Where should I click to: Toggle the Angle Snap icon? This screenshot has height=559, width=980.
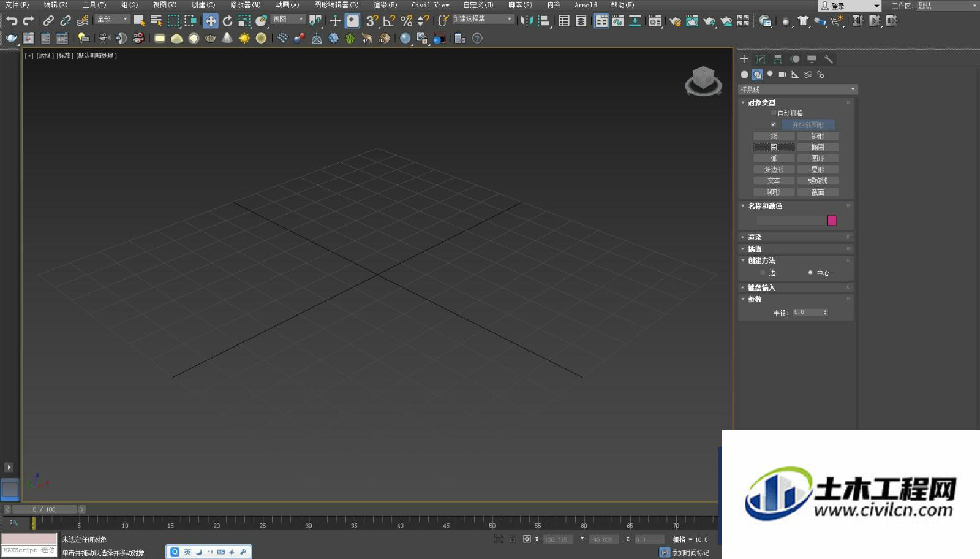(389, 21)
